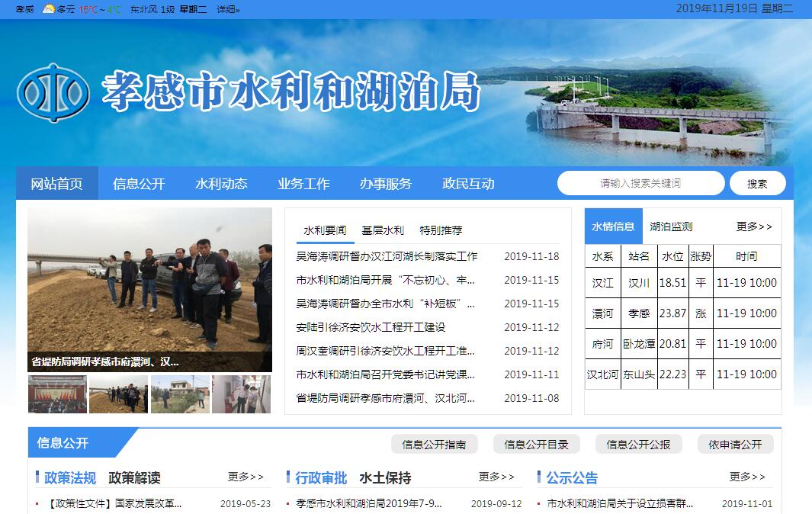Click the search keyword input field
The width and height of the screenshot is (812, 514).
[x=640, y=183]
